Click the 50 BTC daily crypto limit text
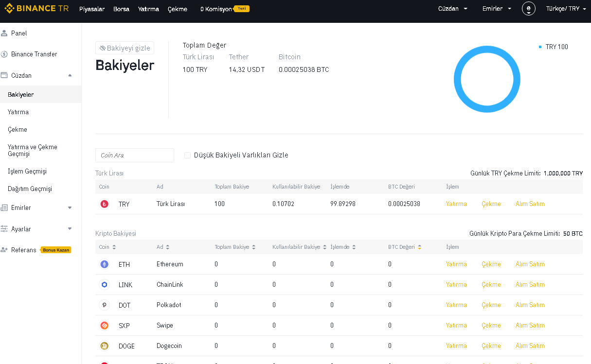The width and height of the screenshot is (591, 364). [x=573, y=234]
